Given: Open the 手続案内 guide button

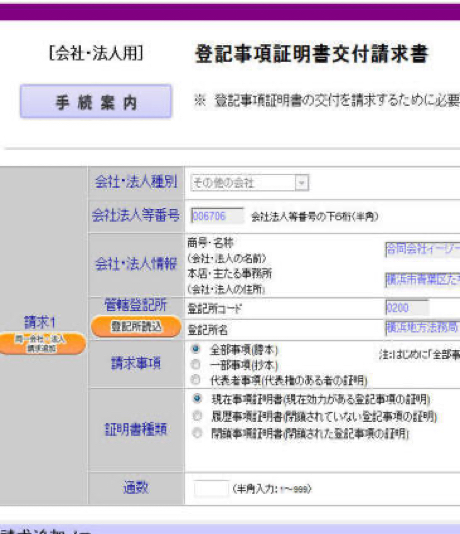Looking at the screenshot, I should click(96, 101).
